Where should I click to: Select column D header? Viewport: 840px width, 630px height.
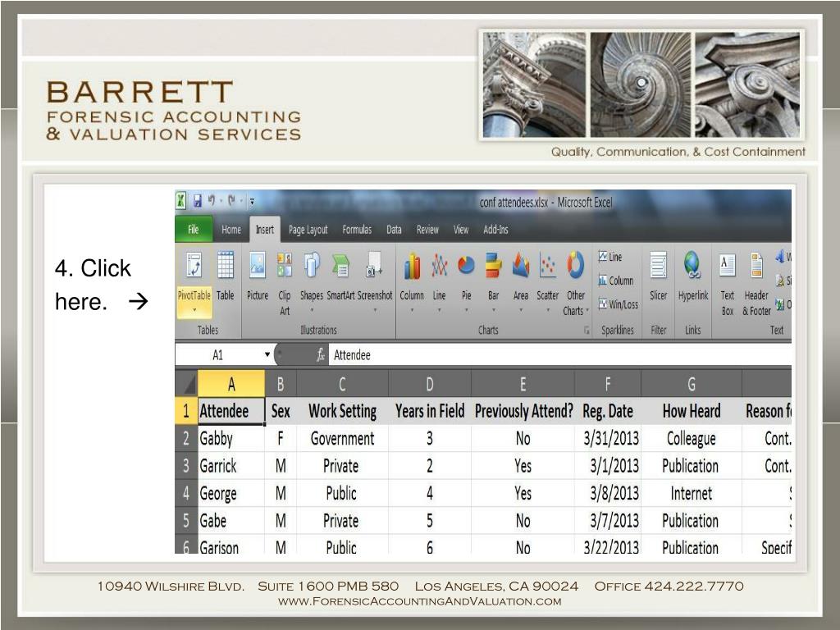(x=430, y=384)
